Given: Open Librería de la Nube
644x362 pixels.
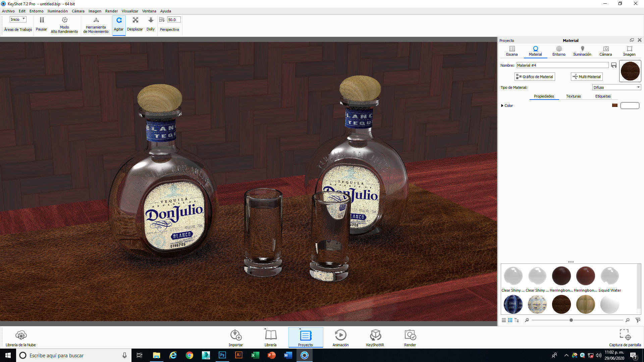Looking at the screenshot, I should [21, 335].
